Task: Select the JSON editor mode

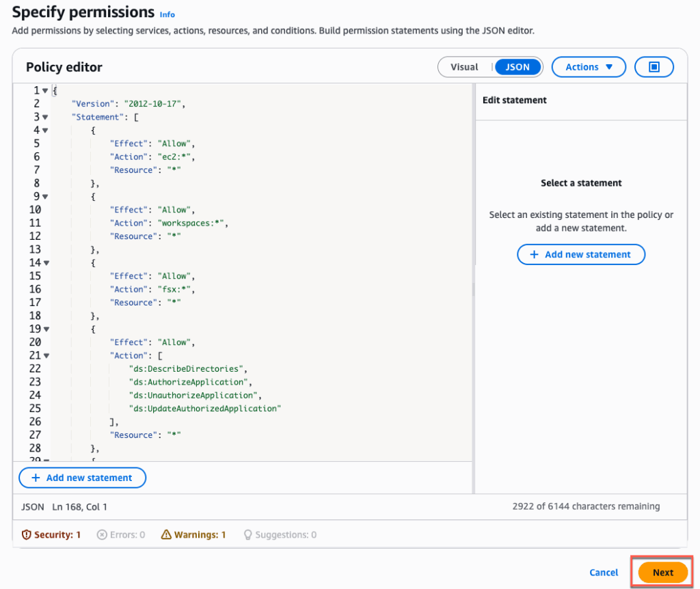Action: pyautogui.click(x=517, y=67)
